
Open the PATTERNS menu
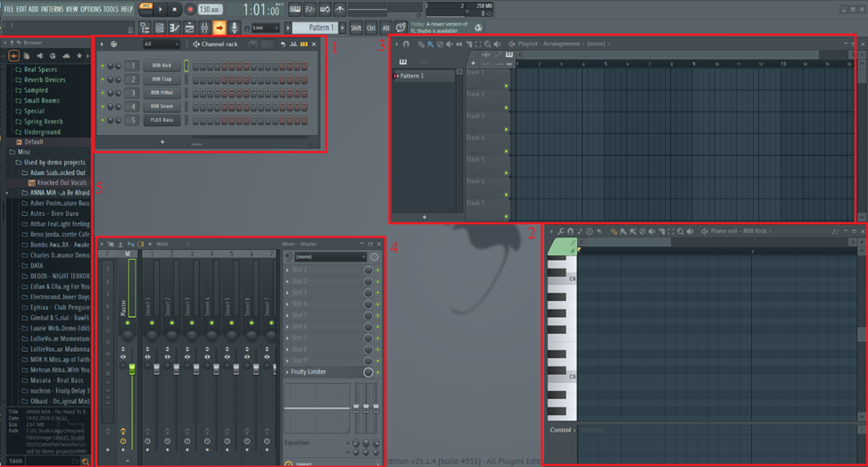point(52,9)
